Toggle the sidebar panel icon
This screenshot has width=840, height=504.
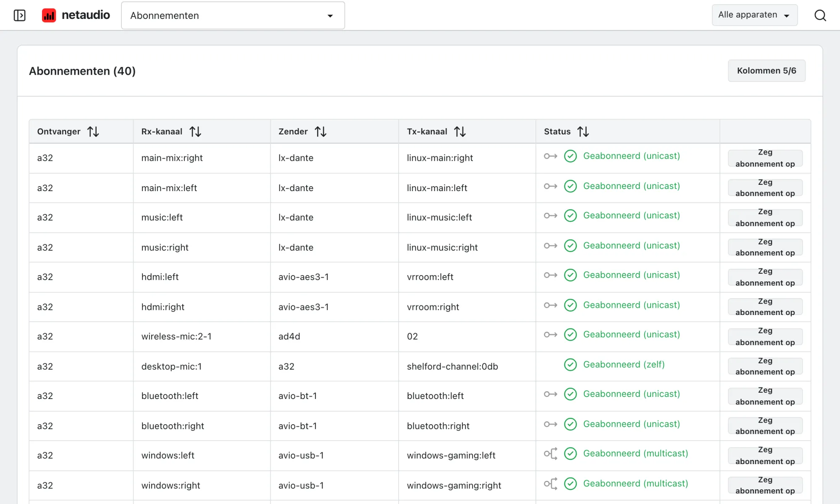coord(19,16)
